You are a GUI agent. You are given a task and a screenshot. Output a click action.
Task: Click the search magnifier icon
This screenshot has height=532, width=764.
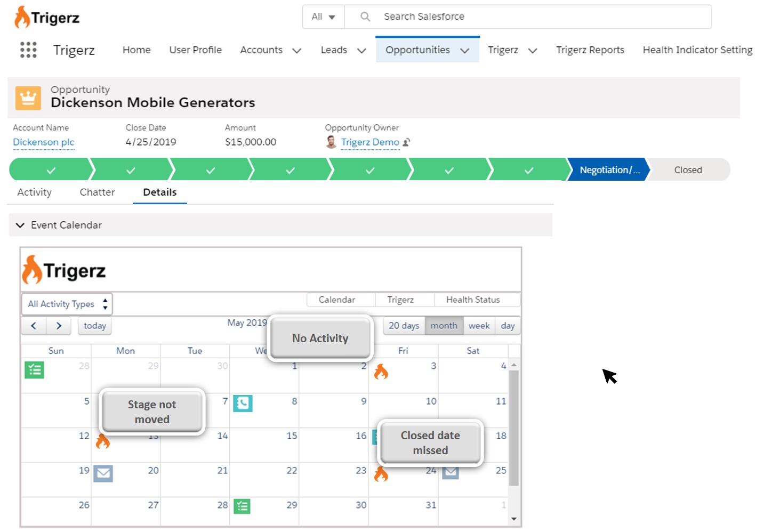(x=365, y=17)
